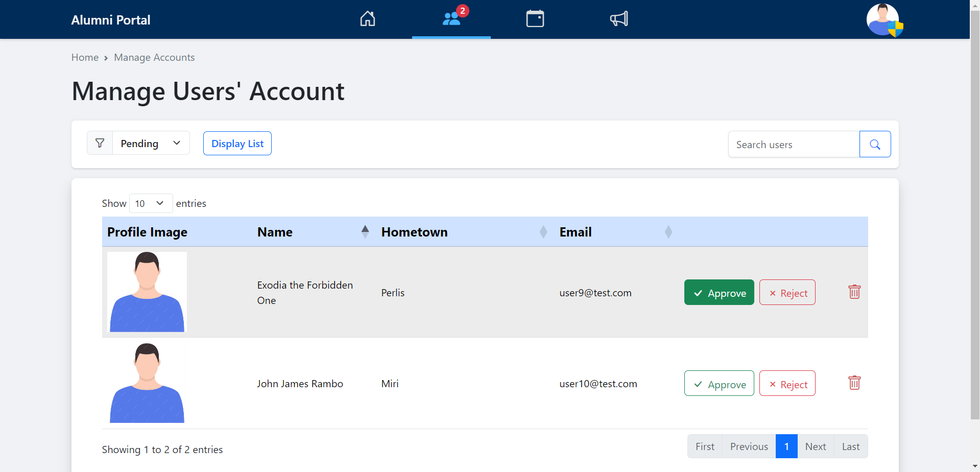
Task: Open the calendar events icon
Action: pos(535,19)
